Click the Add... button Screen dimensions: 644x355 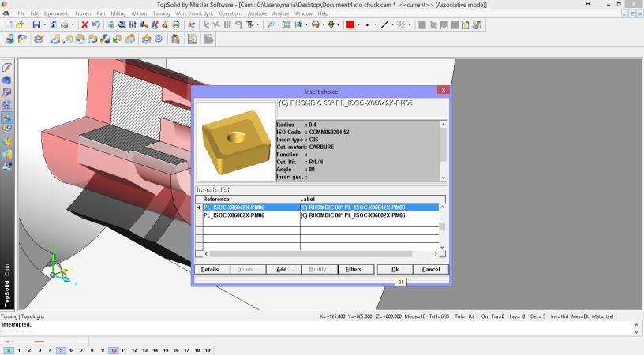coord(283,269)
